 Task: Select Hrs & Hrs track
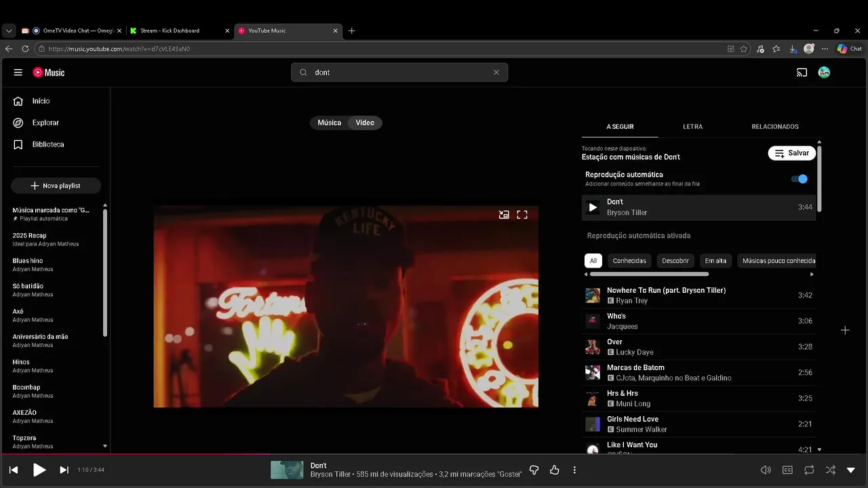tap(698, 399)
